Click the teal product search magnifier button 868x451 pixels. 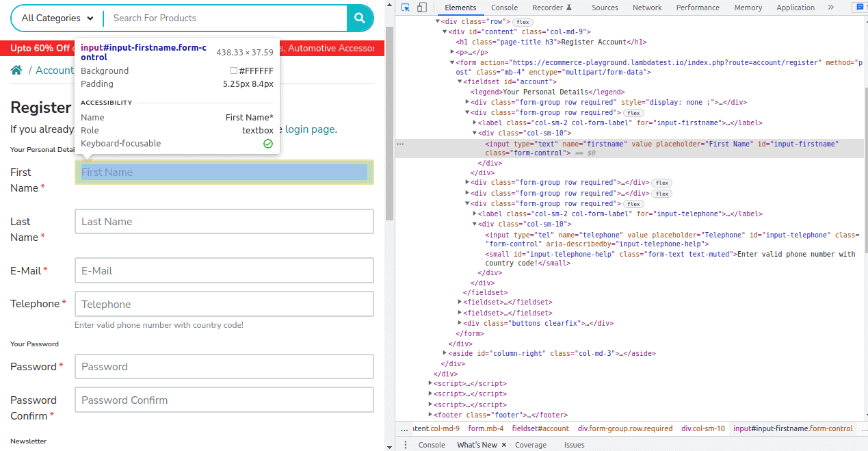click(360, 18)
